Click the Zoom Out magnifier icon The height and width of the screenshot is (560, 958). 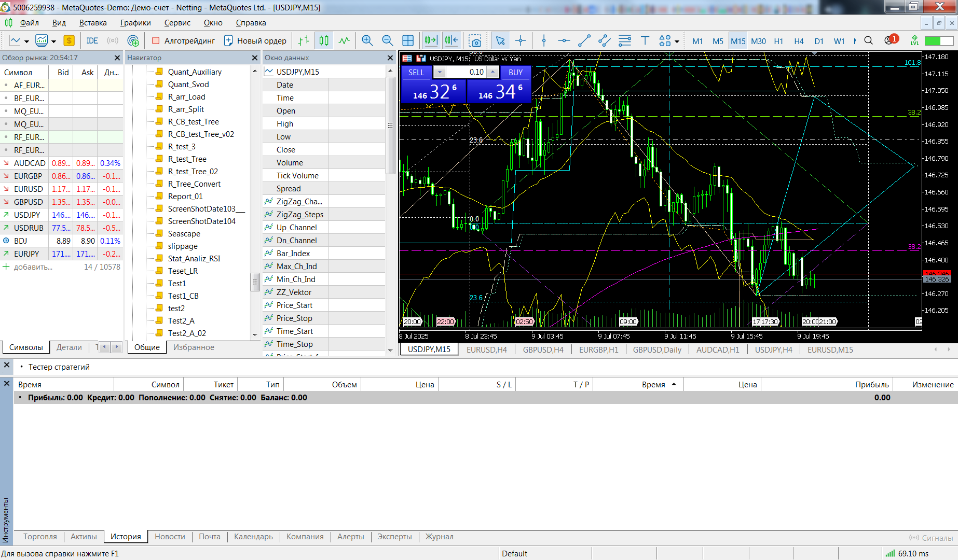tap(387, 40)
